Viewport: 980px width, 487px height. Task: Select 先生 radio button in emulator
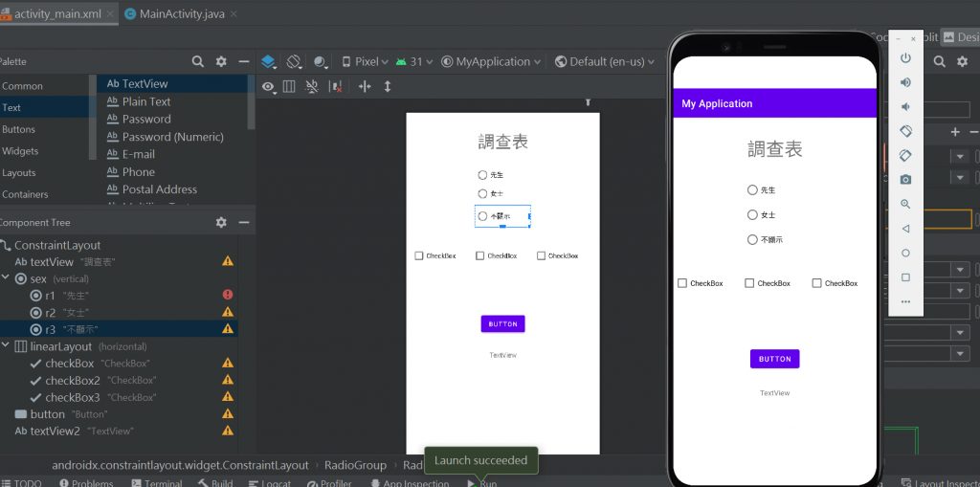click(752, 190)
